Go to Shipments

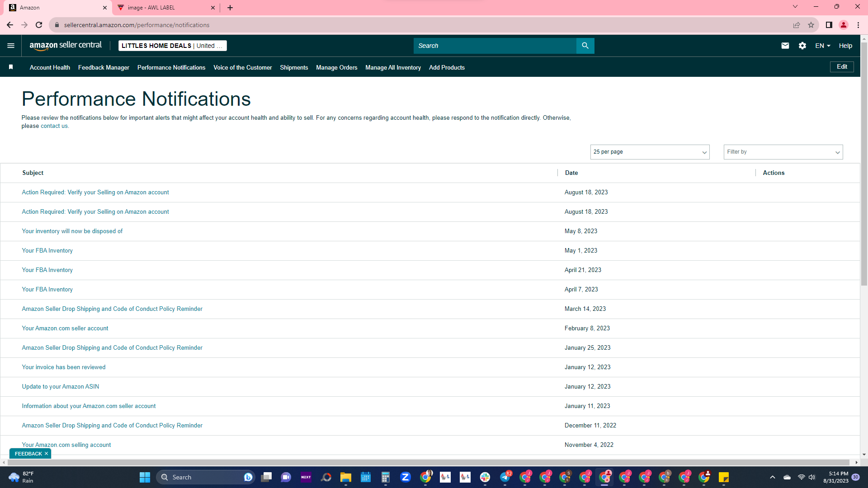coord(294,67)
